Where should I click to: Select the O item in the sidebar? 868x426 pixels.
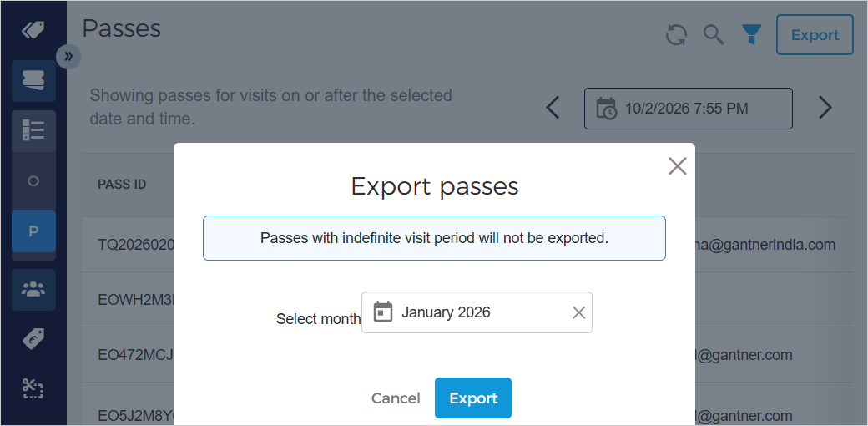tap(33, 181)
